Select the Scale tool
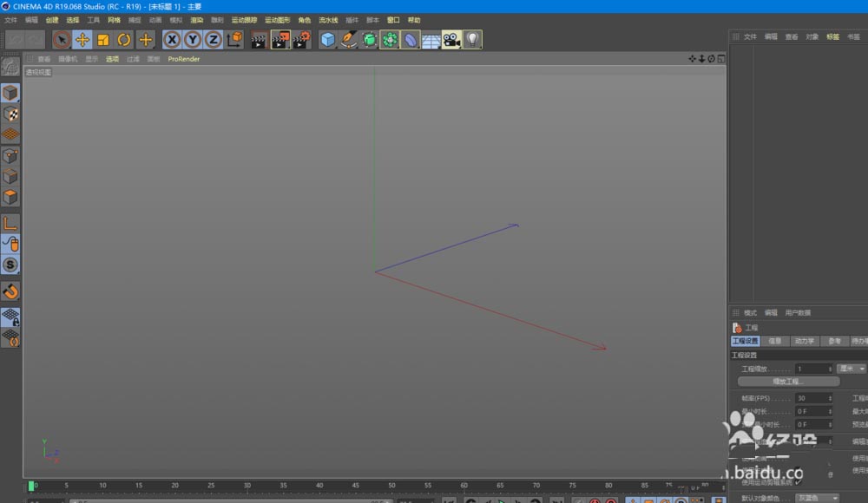 click(102, 39)
